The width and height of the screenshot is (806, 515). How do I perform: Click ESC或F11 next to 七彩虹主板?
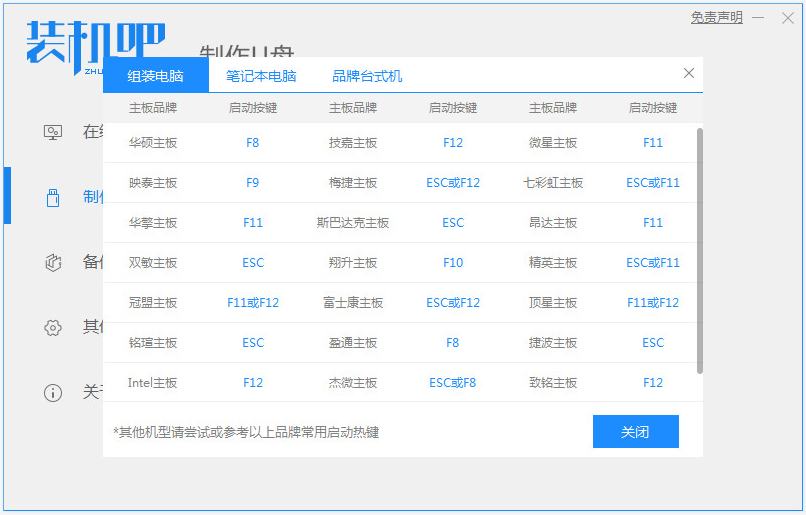coord(653,183)
